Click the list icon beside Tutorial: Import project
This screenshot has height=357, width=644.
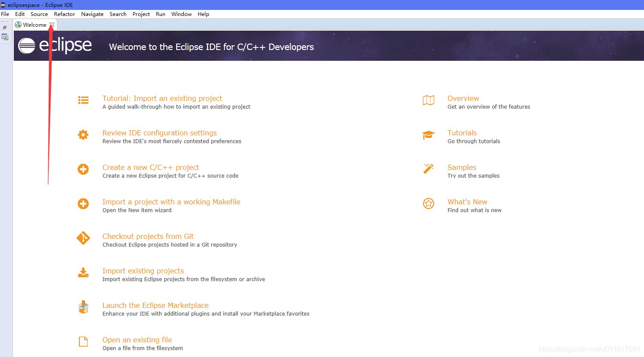point(83,100)
